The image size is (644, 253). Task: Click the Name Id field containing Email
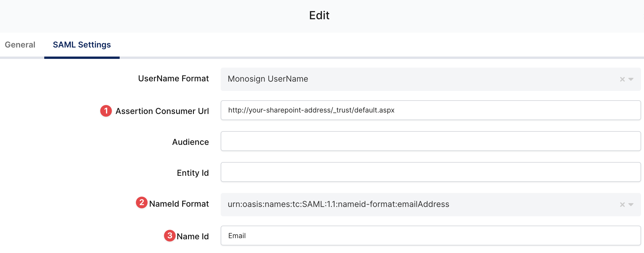click(430, 236)
